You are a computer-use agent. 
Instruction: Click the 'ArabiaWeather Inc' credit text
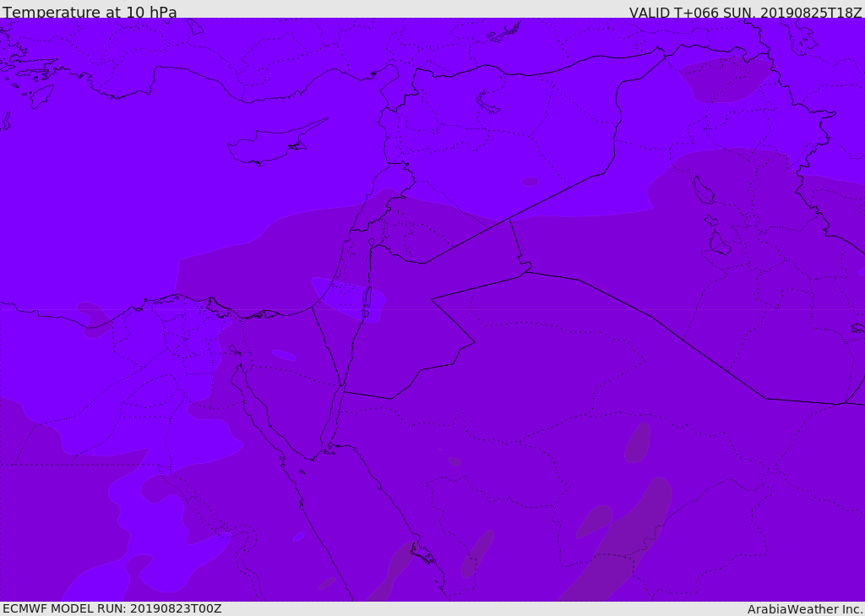coord(804,609)
